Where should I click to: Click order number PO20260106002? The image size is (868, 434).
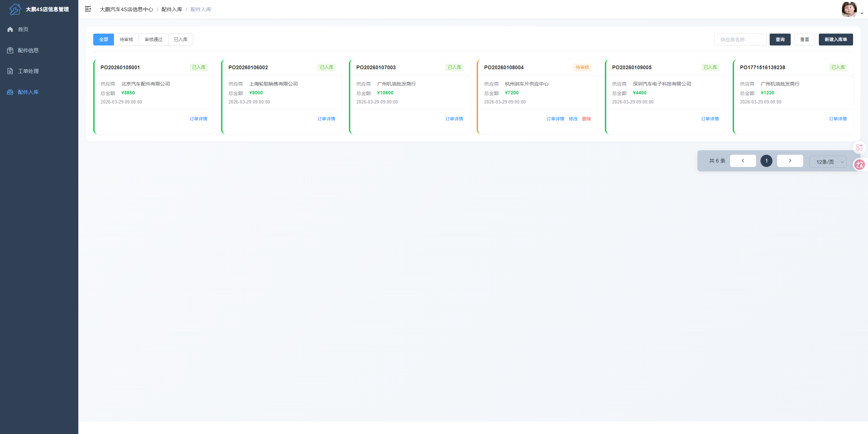248,68
